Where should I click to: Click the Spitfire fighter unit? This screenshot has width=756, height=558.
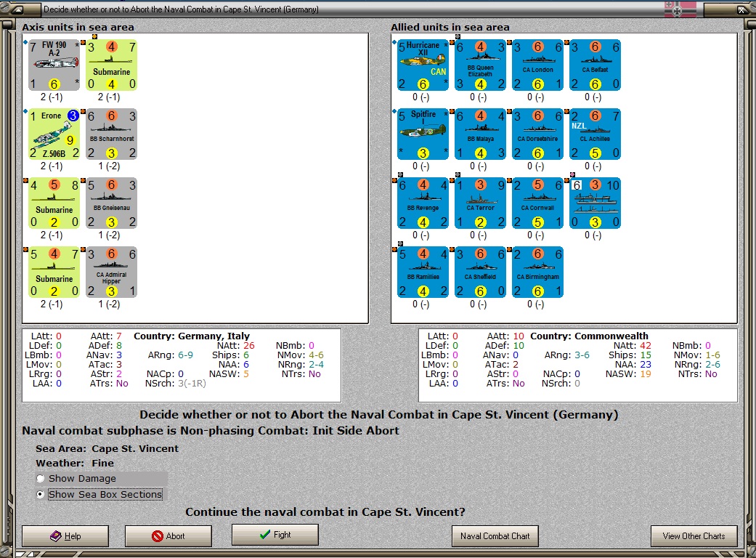click(423, 134)
